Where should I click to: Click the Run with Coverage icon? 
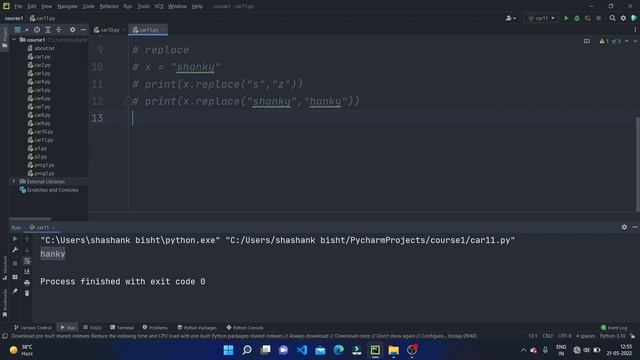588,18
